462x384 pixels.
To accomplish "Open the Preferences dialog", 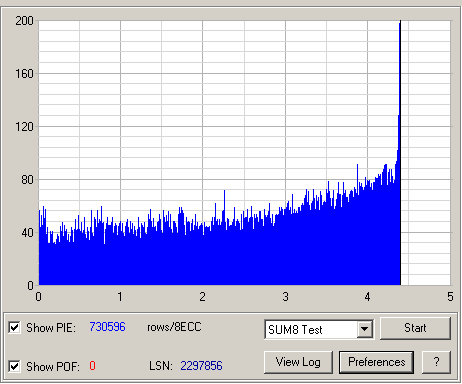I will coord(376,362).
